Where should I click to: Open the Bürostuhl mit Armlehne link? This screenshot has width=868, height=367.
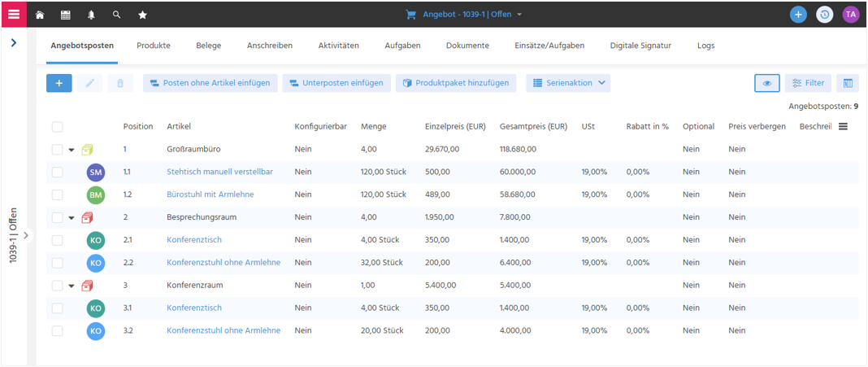click(210, 194)
